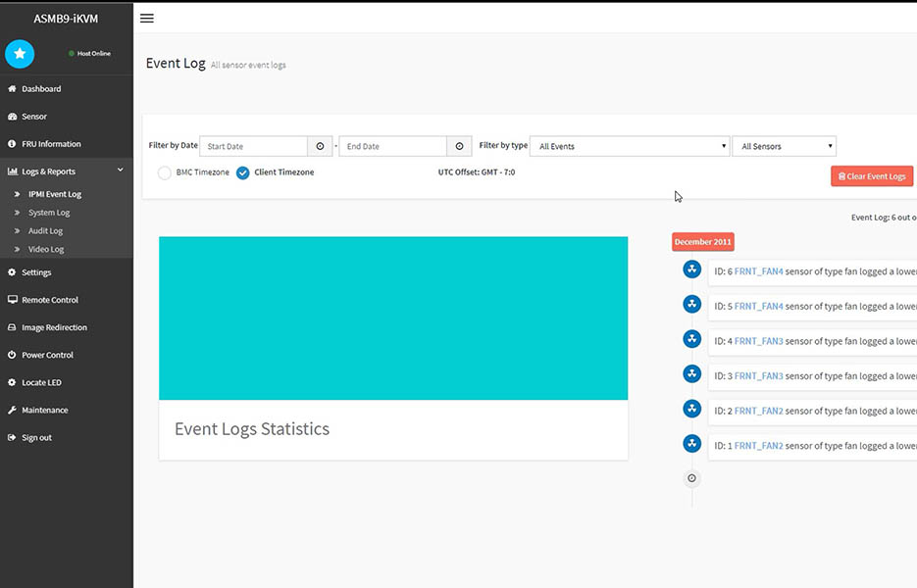Select IPMI Event Log submenu
This screenshot has height=588, width=917.
pyautogui.click(x=55, y=194)
